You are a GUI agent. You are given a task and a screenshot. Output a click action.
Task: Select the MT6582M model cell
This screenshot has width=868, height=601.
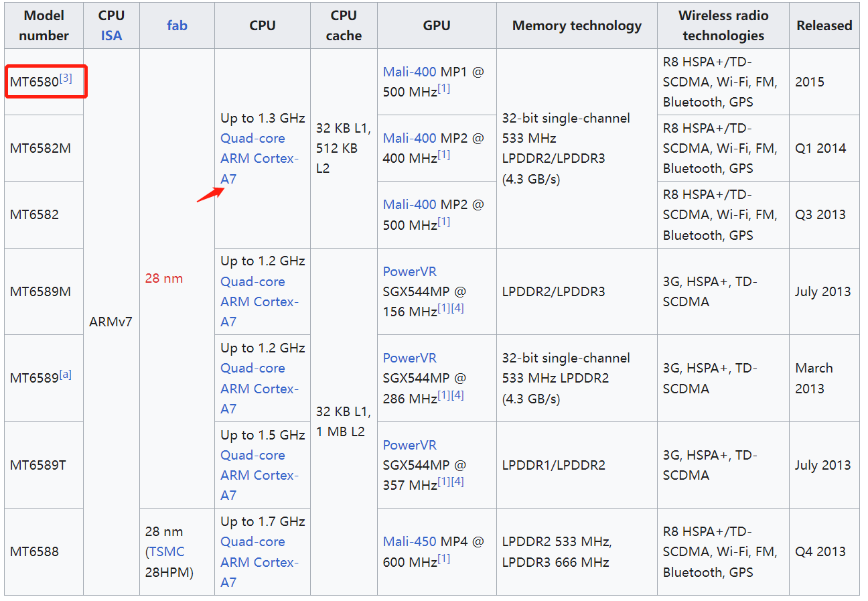(x=44, y=148)
